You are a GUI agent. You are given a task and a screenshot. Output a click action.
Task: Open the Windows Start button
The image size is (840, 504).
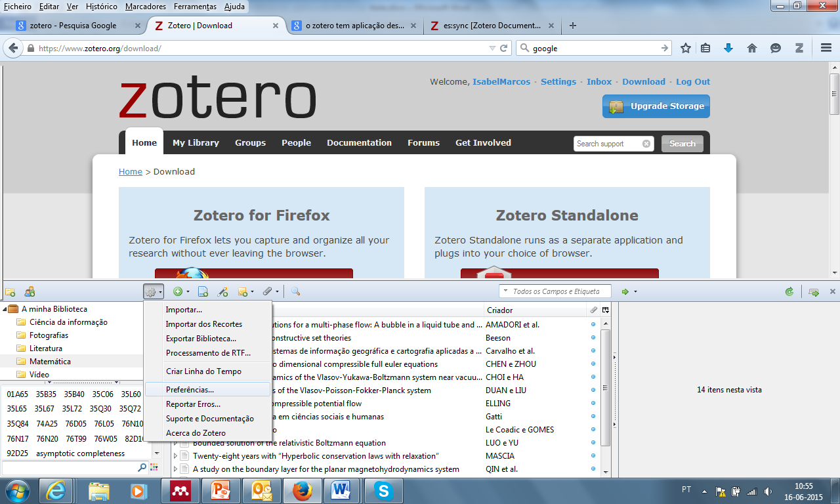coord(16,490)
